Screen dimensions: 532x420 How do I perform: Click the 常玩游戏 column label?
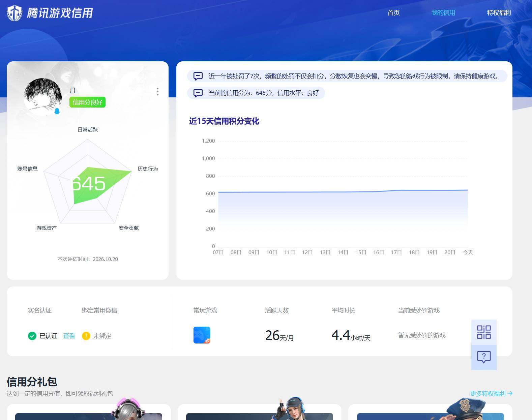coord(205,310)
